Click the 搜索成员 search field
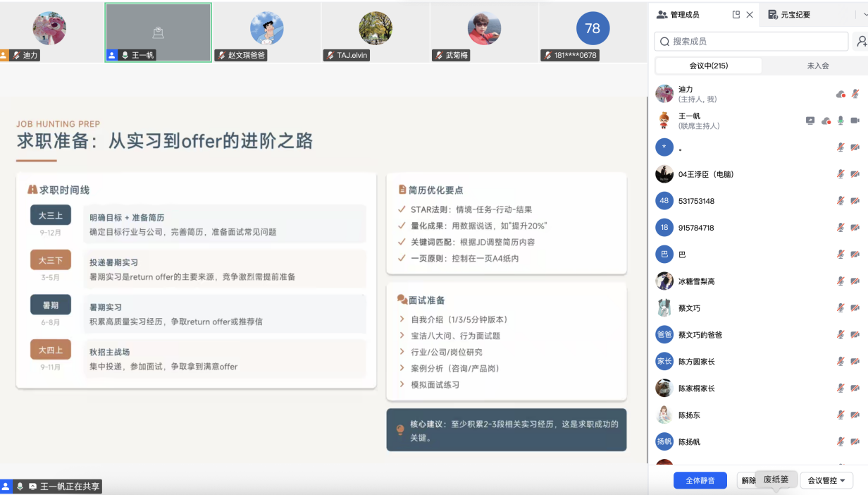868x495 pixels. 751,42
